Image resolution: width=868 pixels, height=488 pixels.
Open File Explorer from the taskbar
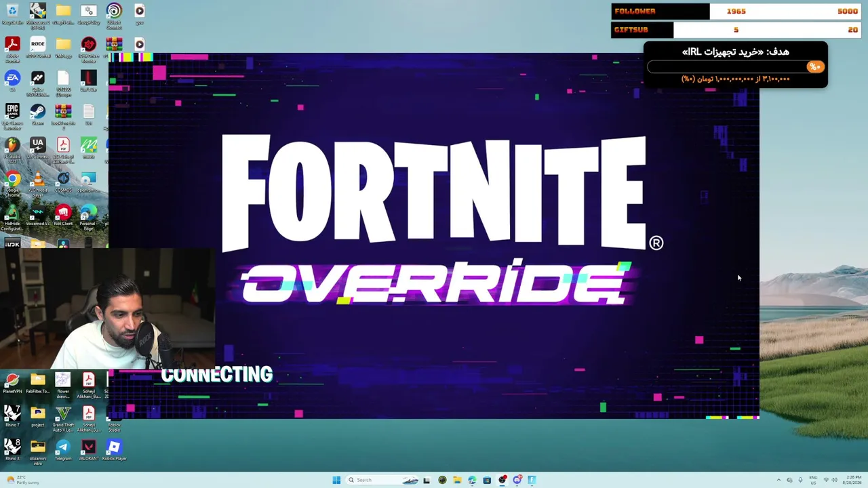[x=457, y=480]
